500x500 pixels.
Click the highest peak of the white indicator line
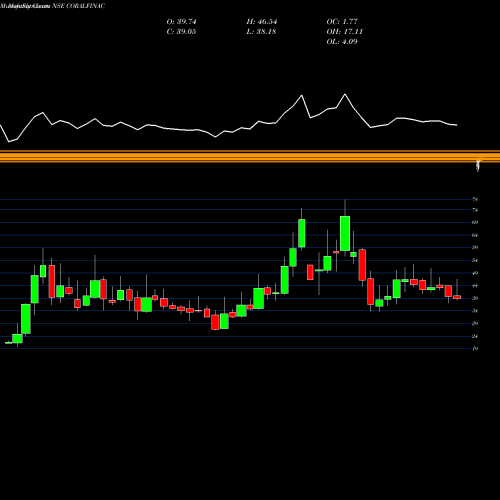click(345, 94)
